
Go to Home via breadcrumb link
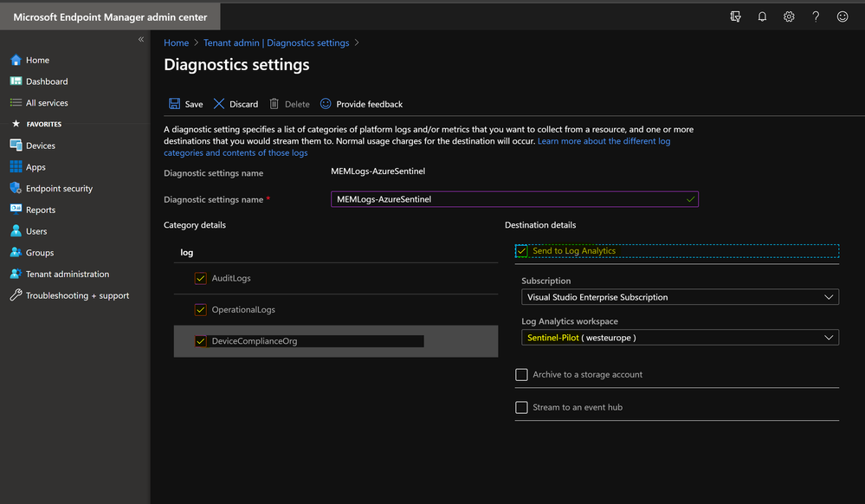(x=176, y=42)
